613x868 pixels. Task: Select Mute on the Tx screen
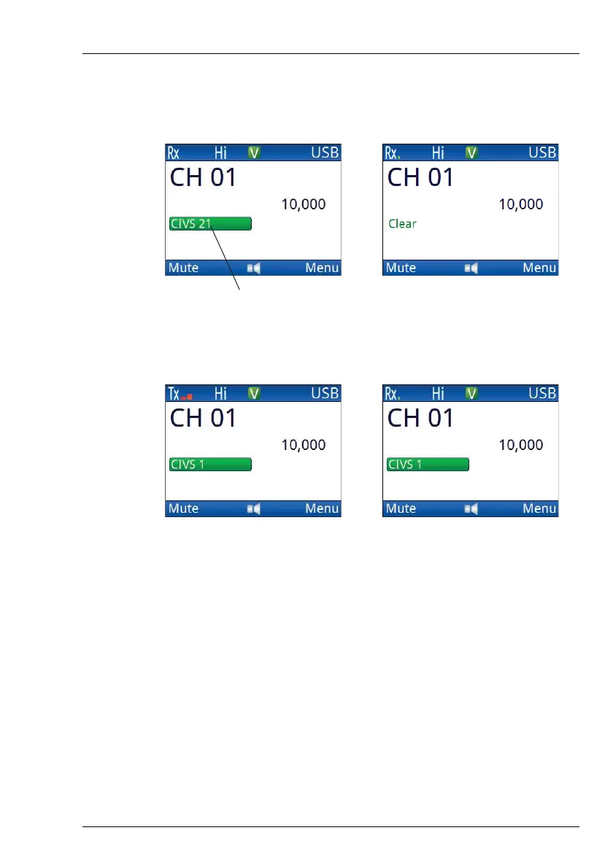pos(183,508)
